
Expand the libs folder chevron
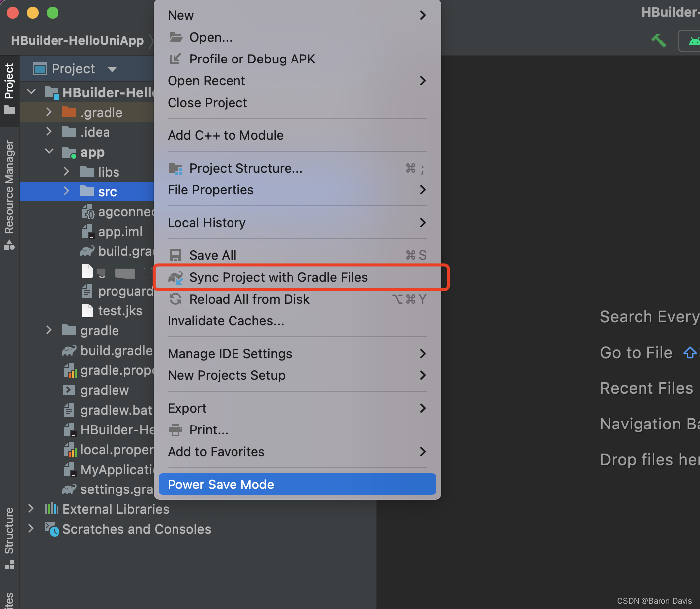click(66, 172)
